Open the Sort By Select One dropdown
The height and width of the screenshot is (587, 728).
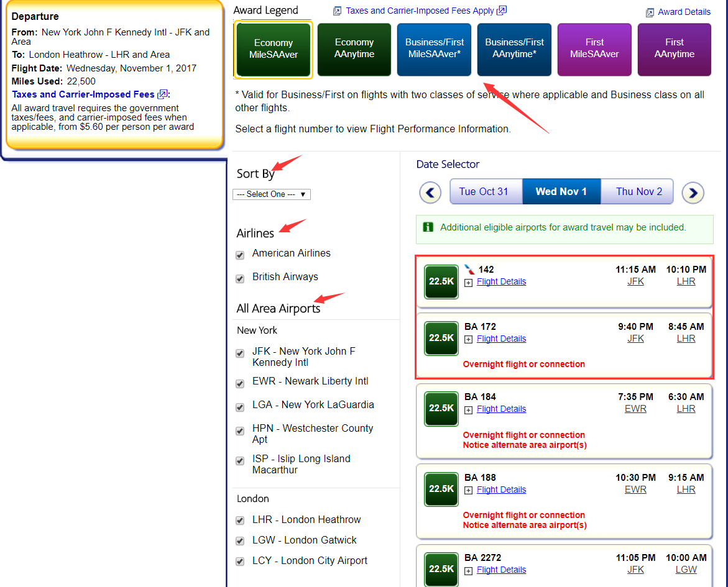[272, 194]
